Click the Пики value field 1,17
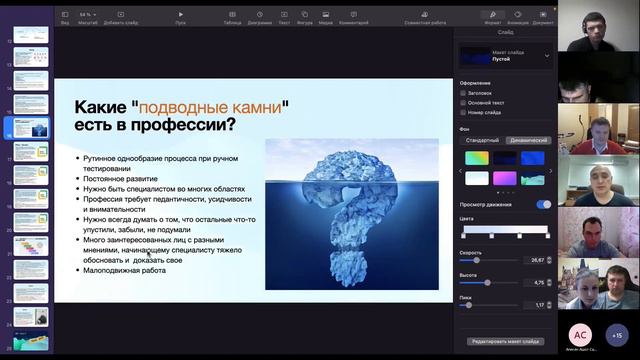 [x=534, y=305]
